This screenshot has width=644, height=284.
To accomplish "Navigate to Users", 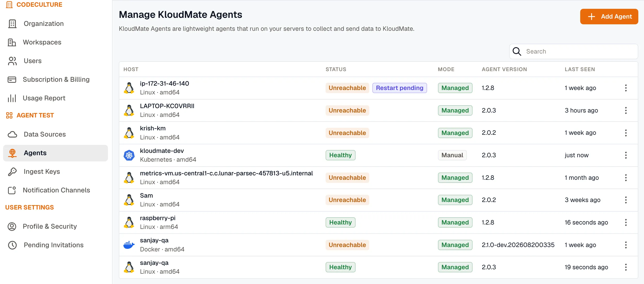I will [x=56, y=61].
